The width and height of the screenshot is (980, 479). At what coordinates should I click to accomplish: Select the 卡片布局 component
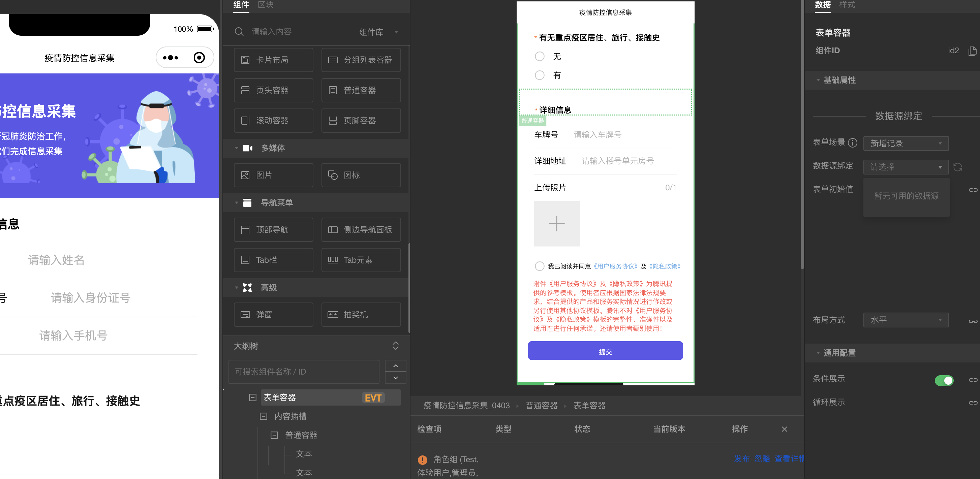[273, 60]
